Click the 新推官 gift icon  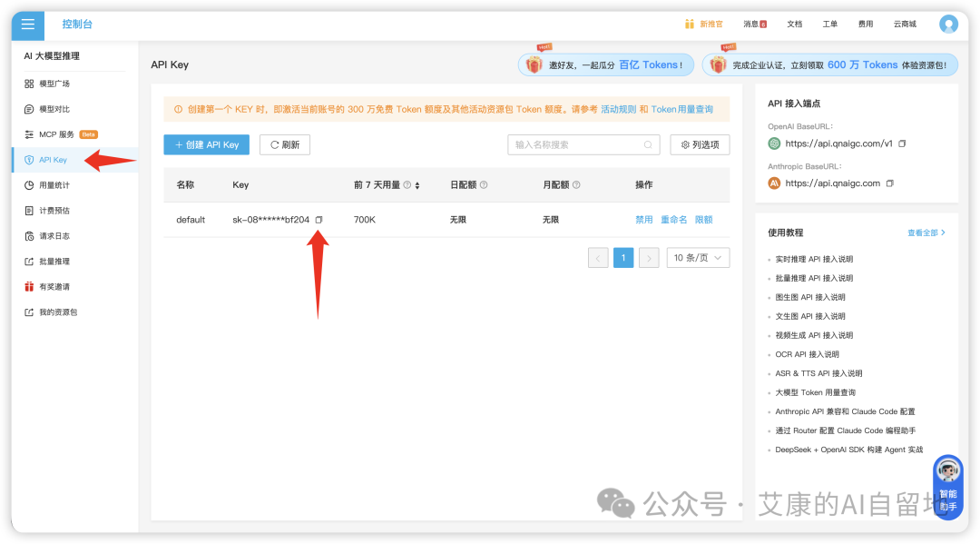(x=690, y=24)
